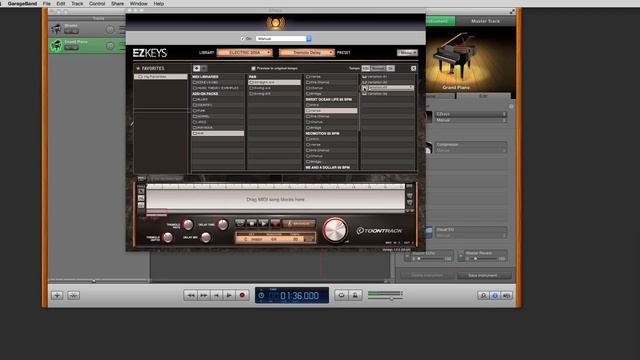Image resolution: width=640 pixels, height=360 pixels.
Task: Enable Preview in original tempo checkbox
Action: click(253, 68)
